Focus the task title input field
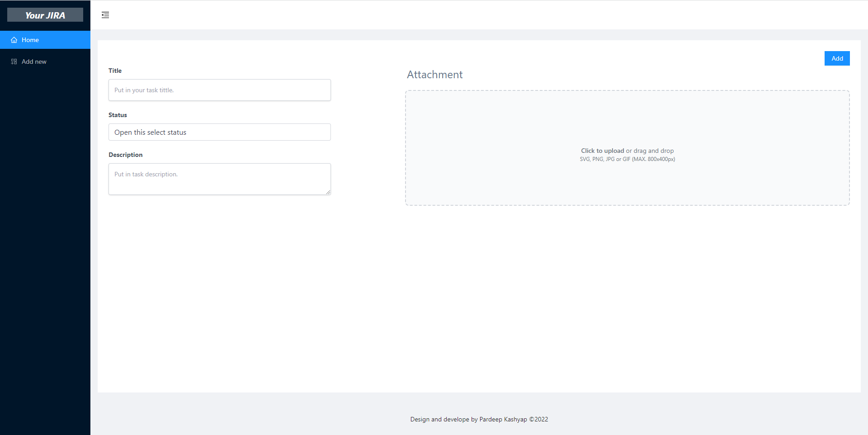This screenshot has width=868, height=435. [219, 90]
